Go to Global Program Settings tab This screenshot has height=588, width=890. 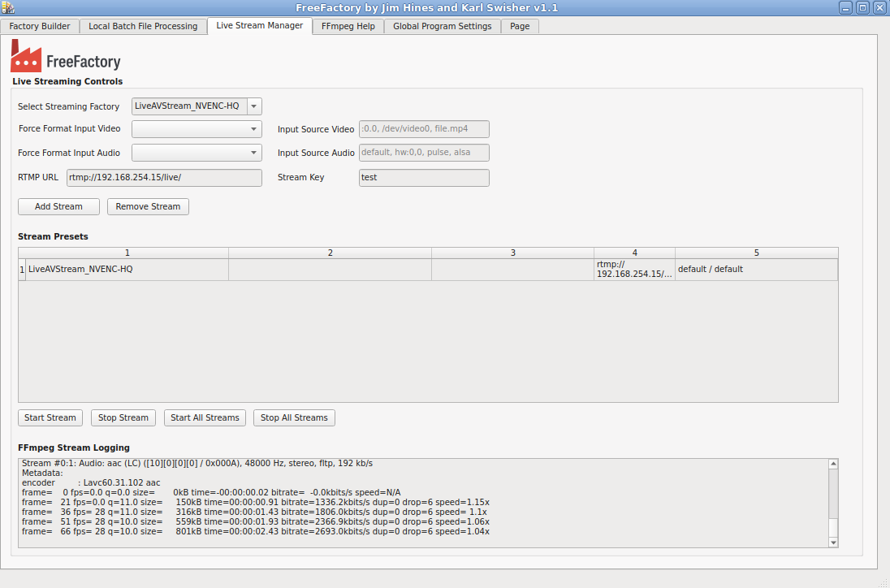point(443,26)
